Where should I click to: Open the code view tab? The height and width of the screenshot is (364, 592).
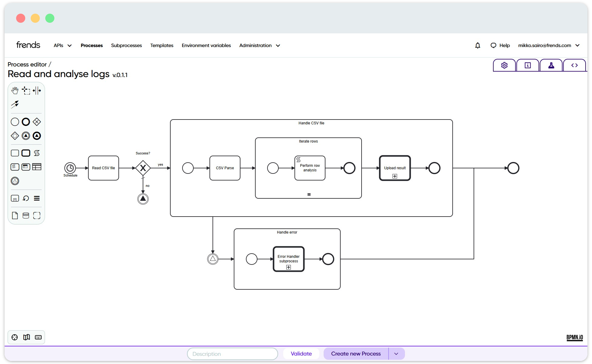pyautogui.click(x=575, y=65)
